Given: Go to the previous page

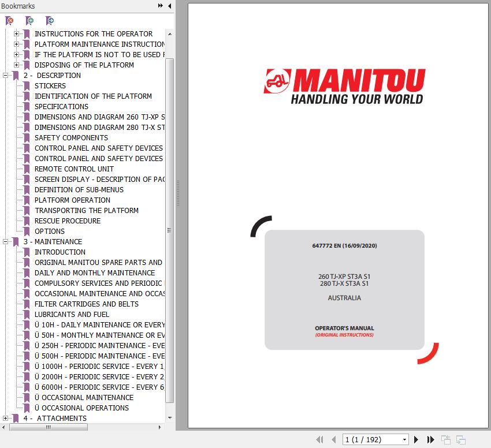Looking at the screenshot, I should point(334,439).
